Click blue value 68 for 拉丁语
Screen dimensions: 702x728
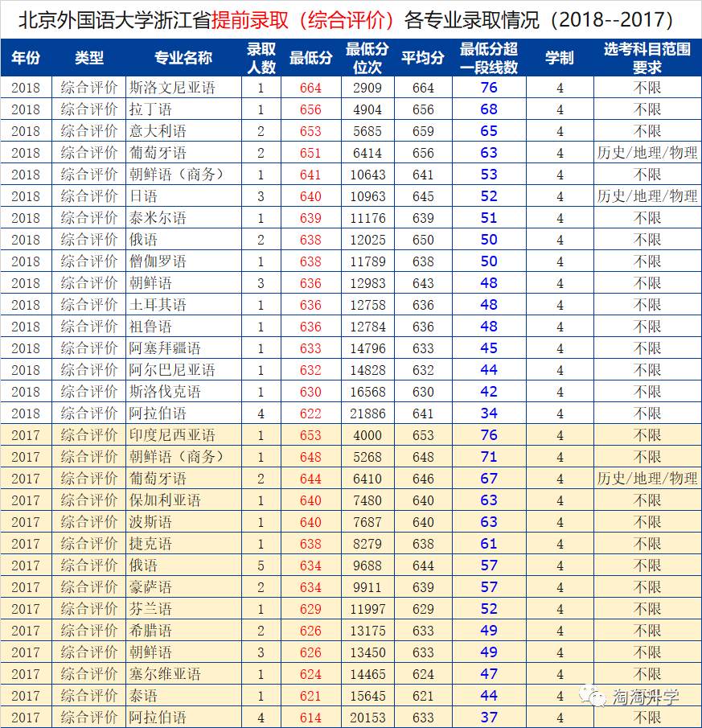coord(489,109)
